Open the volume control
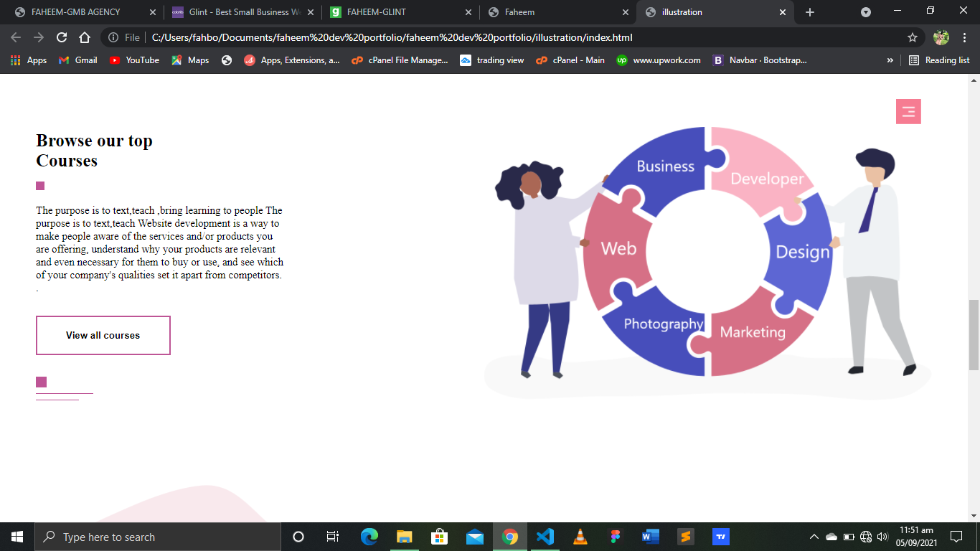The image size is (980, 551). click(x=882, y=537)
